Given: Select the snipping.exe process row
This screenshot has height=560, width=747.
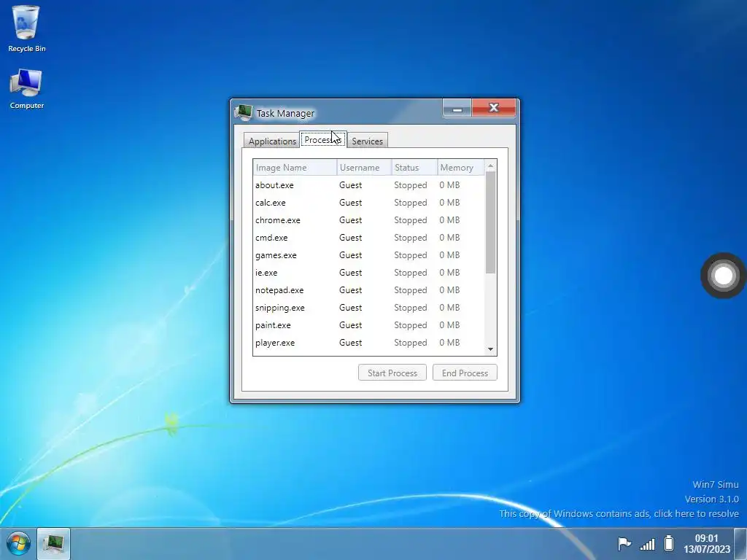Looking at the screenshot, I should (368, 308).
